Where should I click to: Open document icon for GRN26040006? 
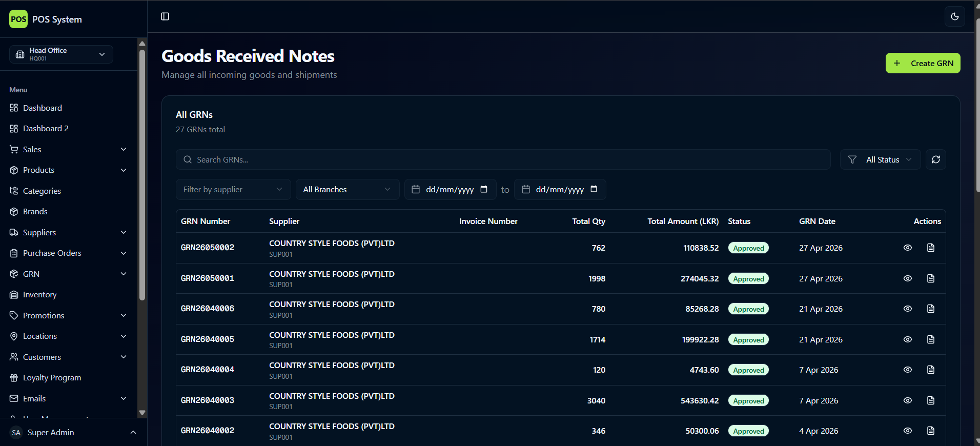coord(931,309)
